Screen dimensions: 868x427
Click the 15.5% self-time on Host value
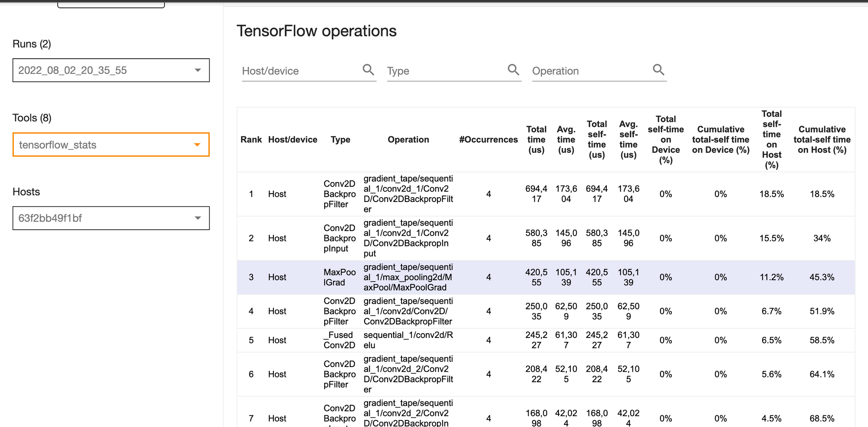click(771, 238)
